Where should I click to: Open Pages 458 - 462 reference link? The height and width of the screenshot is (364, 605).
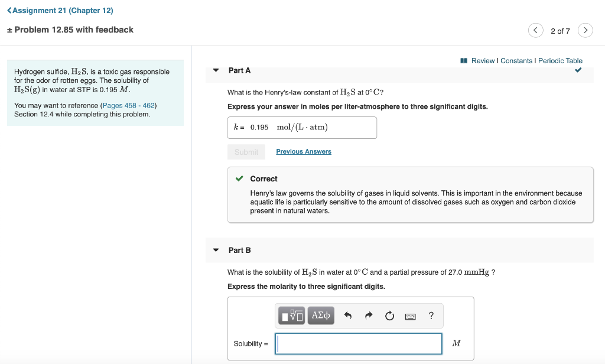[128, 105]
